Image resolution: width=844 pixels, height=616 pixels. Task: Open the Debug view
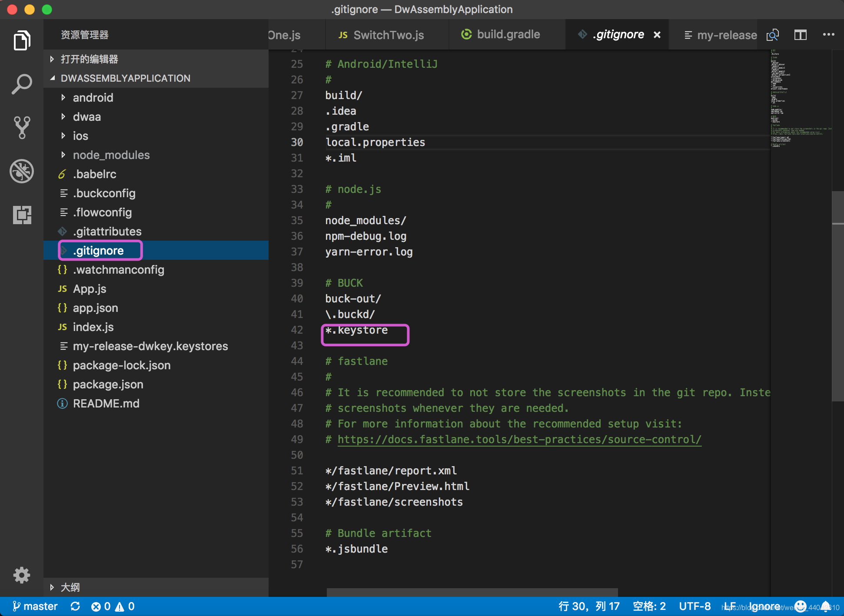click(22, 171)
